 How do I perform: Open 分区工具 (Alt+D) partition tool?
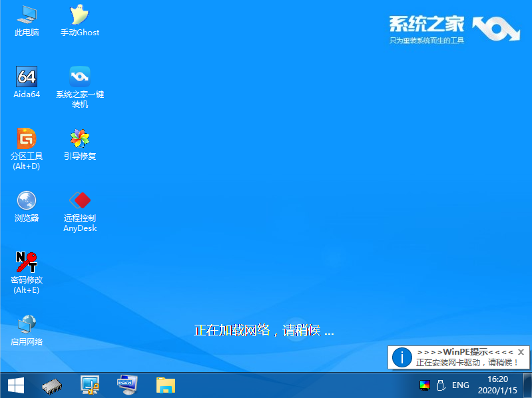point(27,149)
